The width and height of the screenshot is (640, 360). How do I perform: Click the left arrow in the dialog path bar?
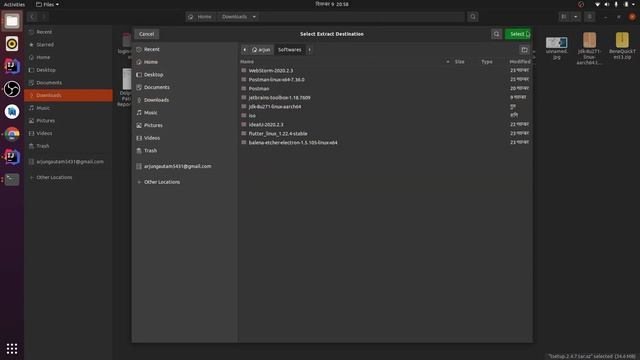click(x=244, y=50)
